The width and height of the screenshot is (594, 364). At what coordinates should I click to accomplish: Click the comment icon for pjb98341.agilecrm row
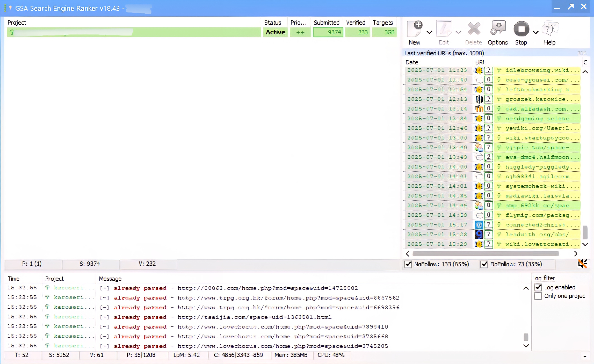(479, 176)
